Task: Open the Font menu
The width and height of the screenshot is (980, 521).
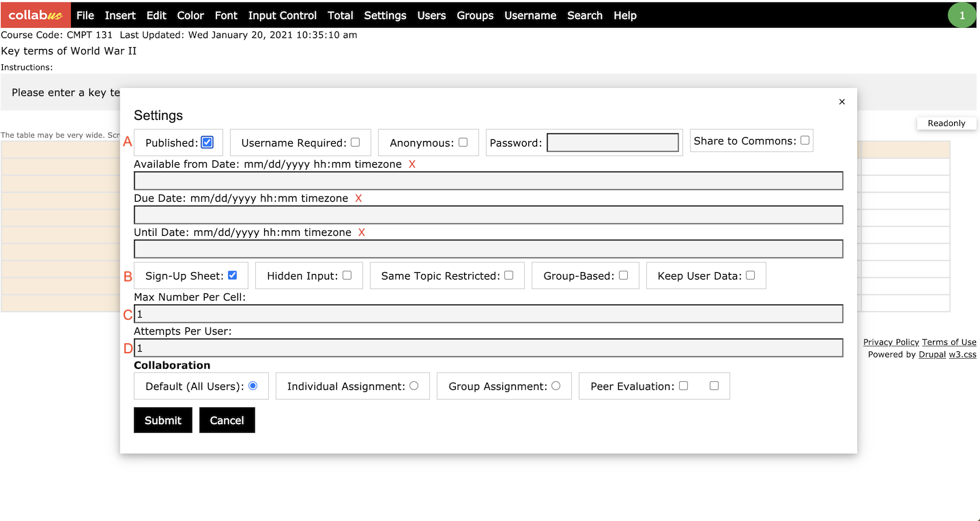Action: pyautogui.click(x=226, y=15)
